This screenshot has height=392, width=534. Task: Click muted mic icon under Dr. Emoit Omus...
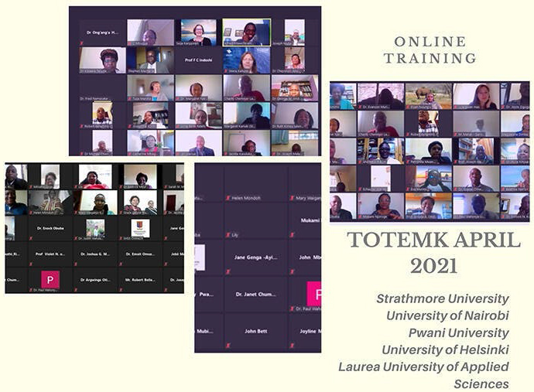[x=121, y=264]
